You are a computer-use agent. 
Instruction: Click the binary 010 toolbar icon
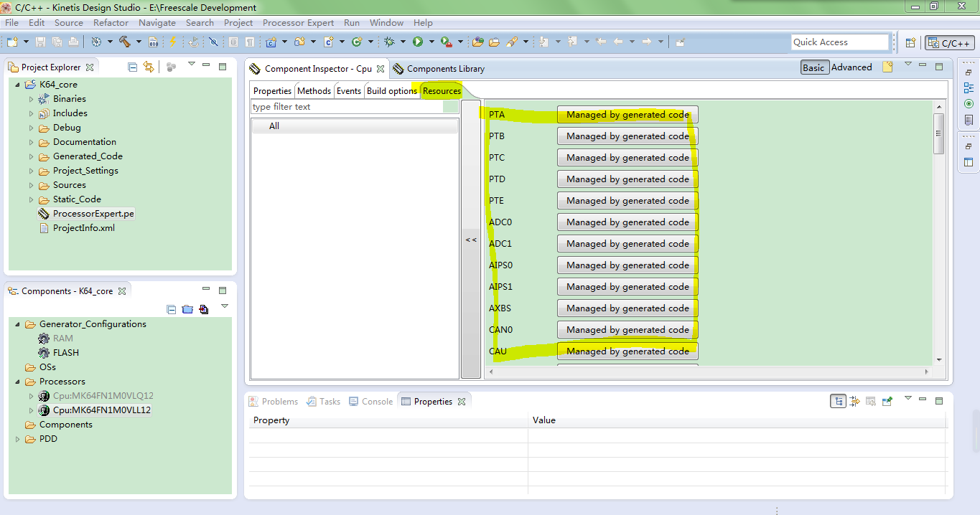click(x=153, y=42)
